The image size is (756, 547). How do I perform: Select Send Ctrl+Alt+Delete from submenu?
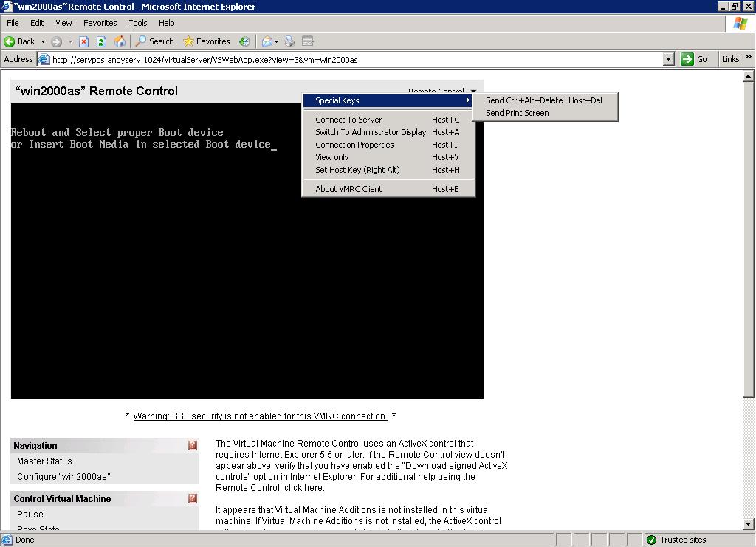tap(524, 100)
